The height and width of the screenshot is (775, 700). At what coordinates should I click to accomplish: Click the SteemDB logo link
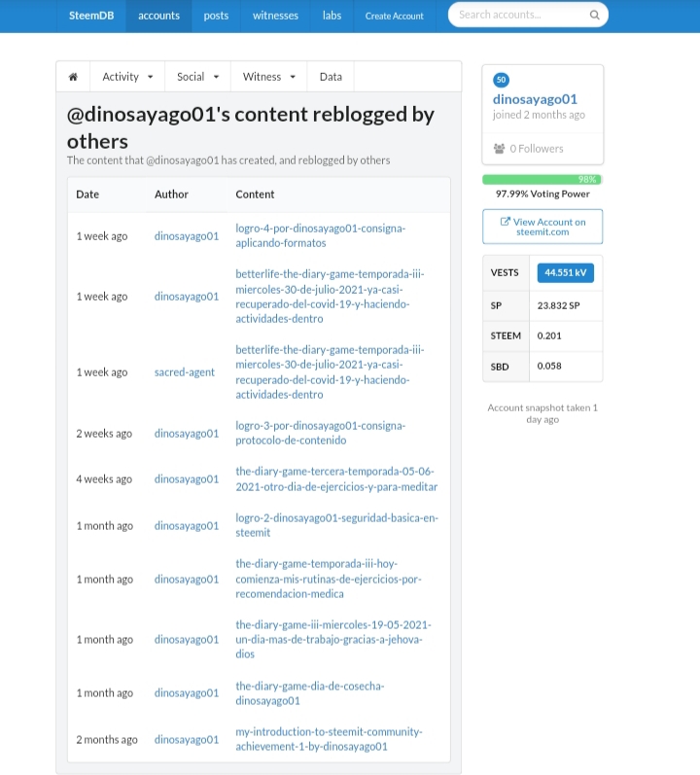91,16
